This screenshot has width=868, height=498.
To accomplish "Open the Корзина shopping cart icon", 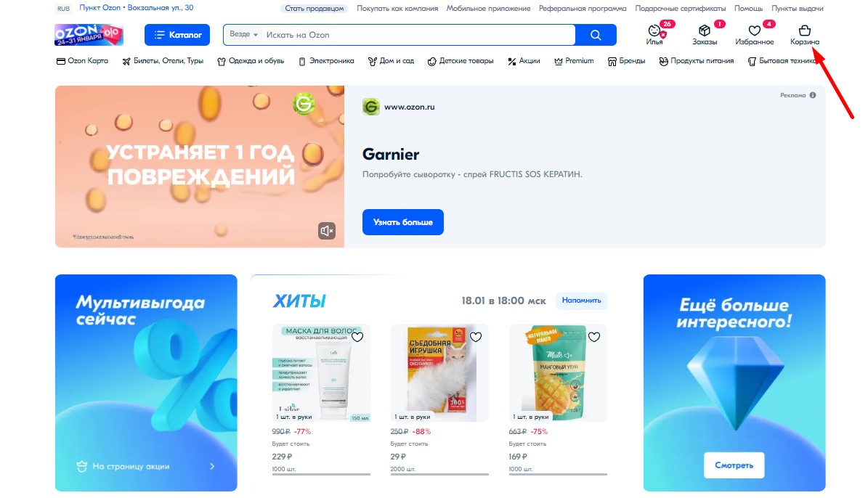I will [x=804, y=30].
